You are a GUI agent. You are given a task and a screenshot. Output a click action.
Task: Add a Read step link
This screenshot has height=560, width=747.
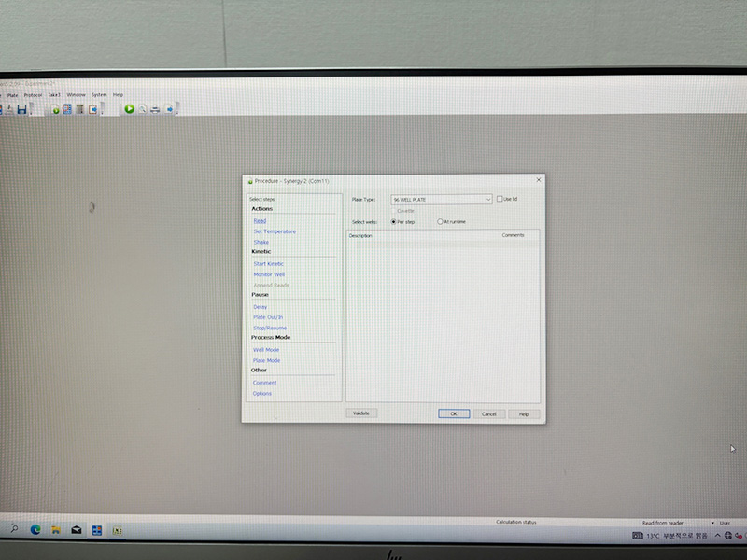point(260,220)
